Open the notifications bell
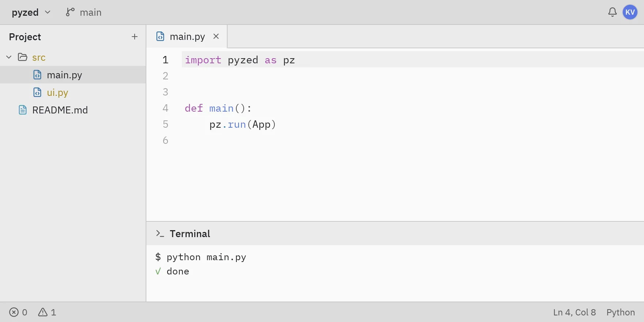The width and height of the screenshot is (644, 322). (x=612, y=12)
